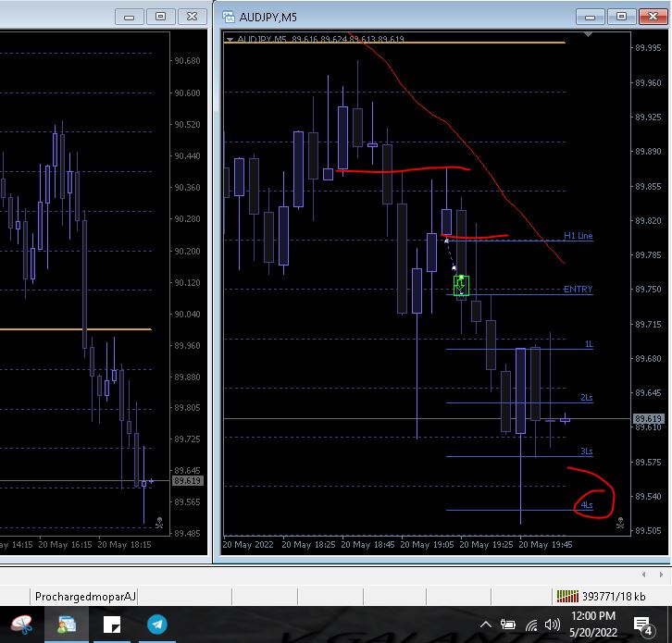
Task: Minimize the AUDJPY,M5 chart window
Action: pyautogui.click(x=590, y=17)
